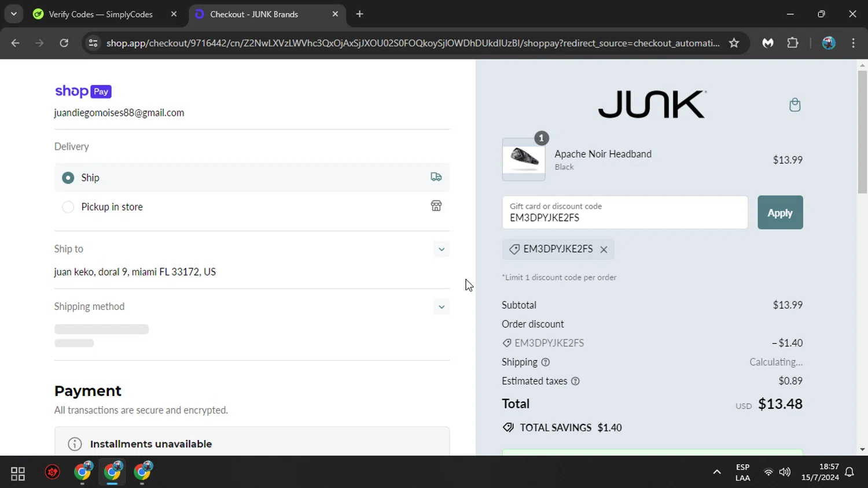Open the Apache Noir Headband product thumbnail
868x488 pixels.
pyautogui.click(x=524, y=160)
